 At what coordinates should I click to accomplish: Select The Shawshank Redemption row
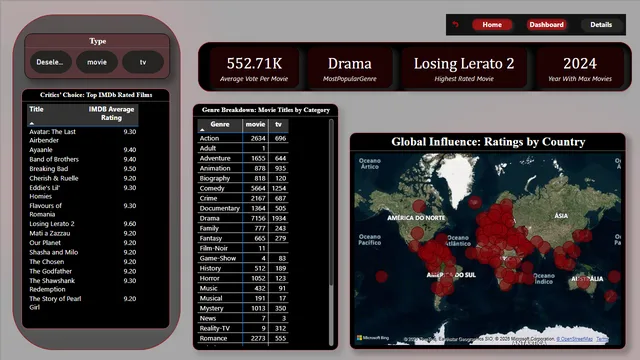(82, 285)
